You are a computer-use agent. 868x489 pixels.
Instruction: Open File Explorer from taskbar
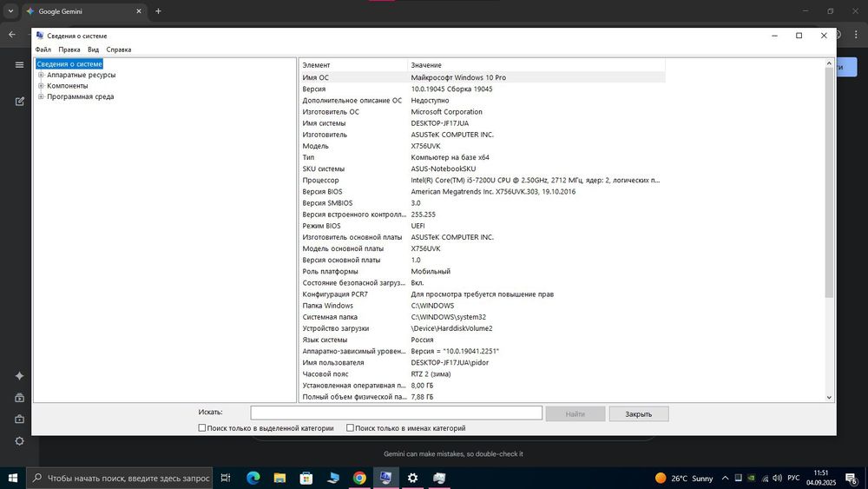click(x=279, y=478)
